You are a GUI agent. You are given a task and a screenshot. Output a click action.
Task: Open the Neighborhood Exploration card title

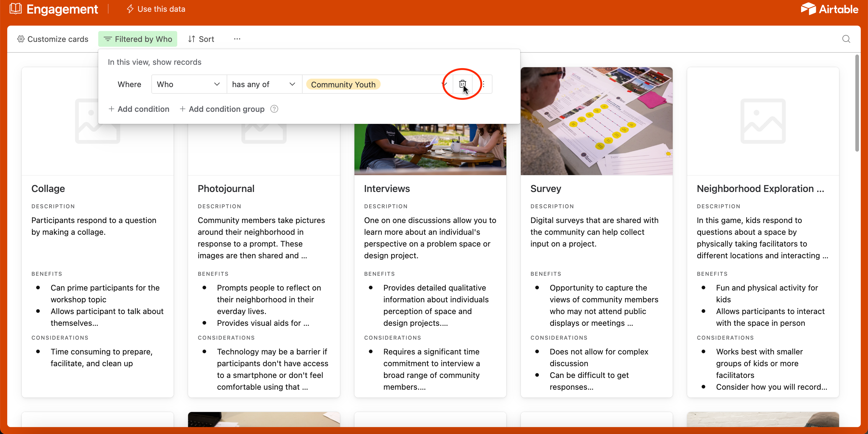760,189
